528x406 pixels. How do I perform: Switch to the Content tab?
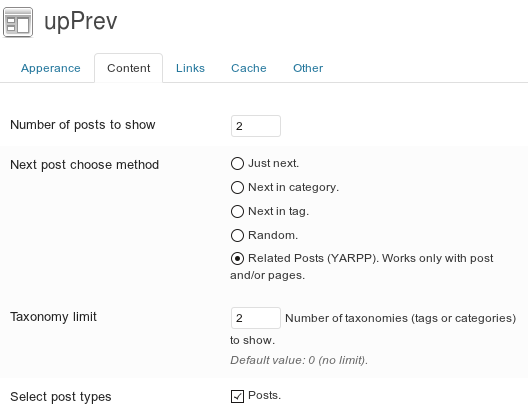click(x=129, y=68)
